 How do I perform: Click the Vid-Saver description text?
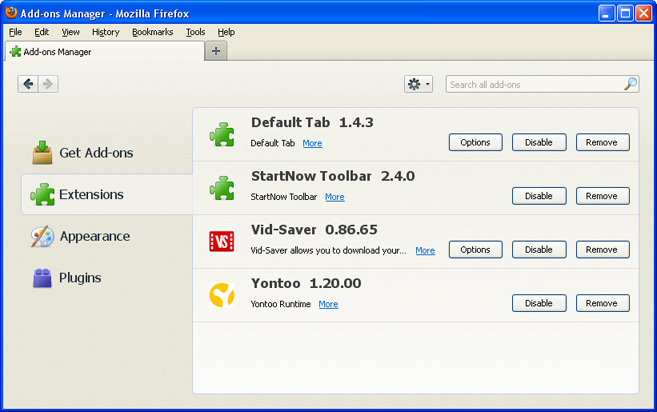pos(328,251)
